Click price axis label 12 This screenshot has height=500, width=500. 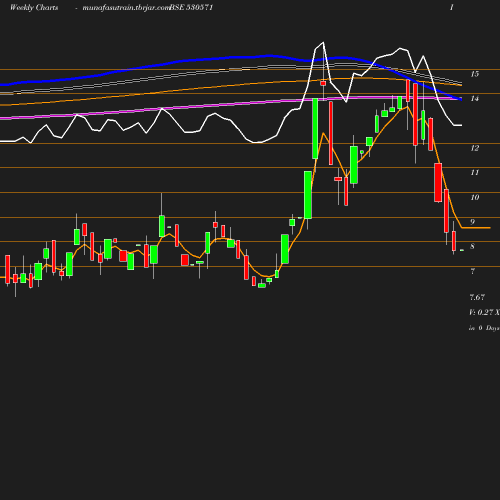pyautogui.click(x=475, y=148)
